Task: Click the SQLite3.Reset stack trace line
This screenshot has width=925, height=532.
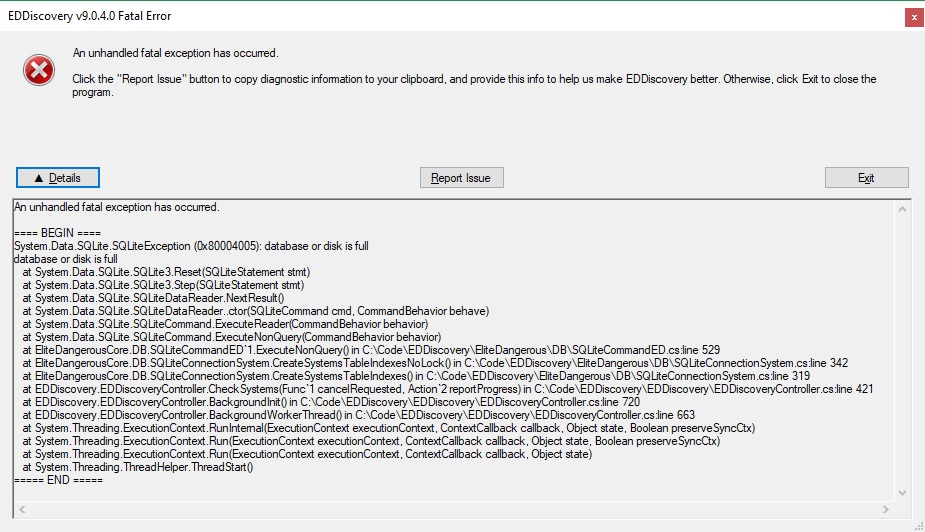Action: tap(166, 272)
